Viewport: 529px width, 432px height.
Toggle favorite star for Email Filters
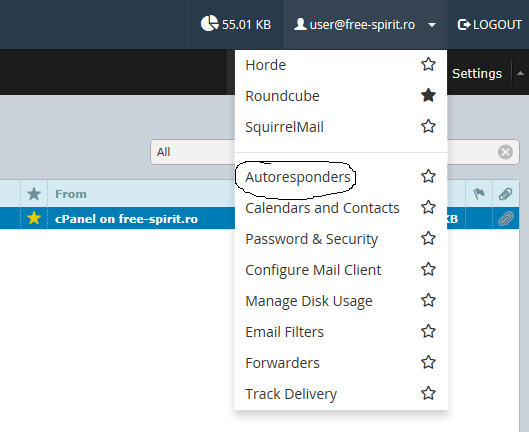point(428,331)
